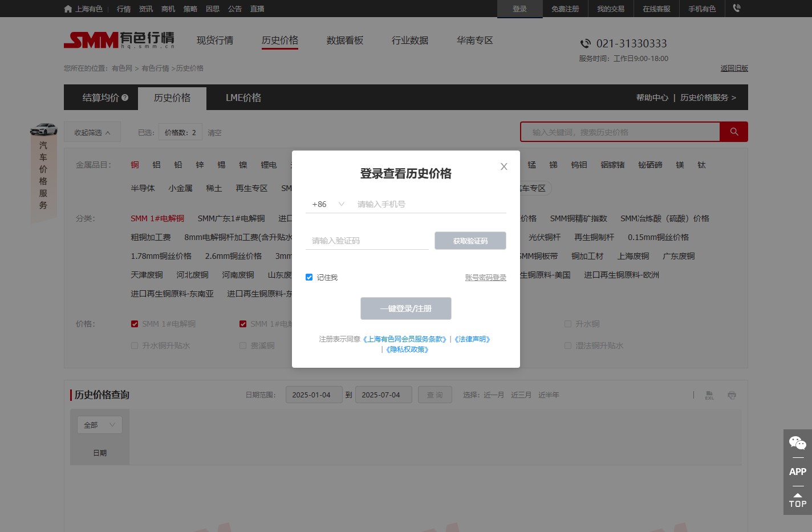Viewport: 812px width, 532px height.
Task: Click the phone handset icon in top bar
Action: point(737,9)
